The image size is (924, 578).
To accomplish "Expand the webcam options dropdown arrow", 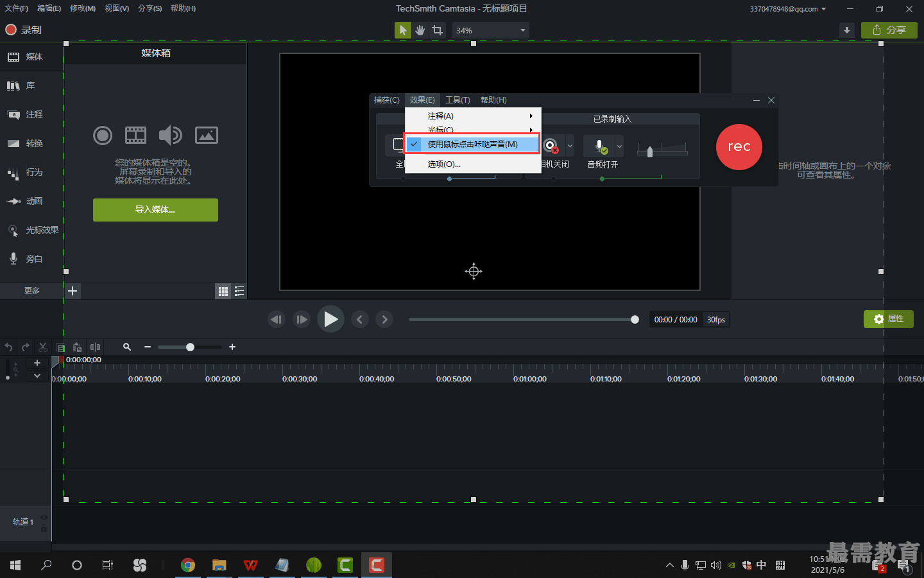I will pos(570,146).
